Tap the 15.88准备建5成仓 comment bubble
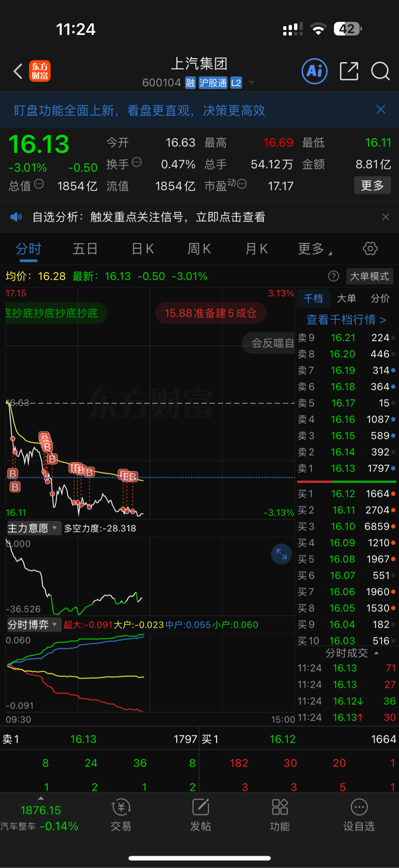 [x=210, y=313]
